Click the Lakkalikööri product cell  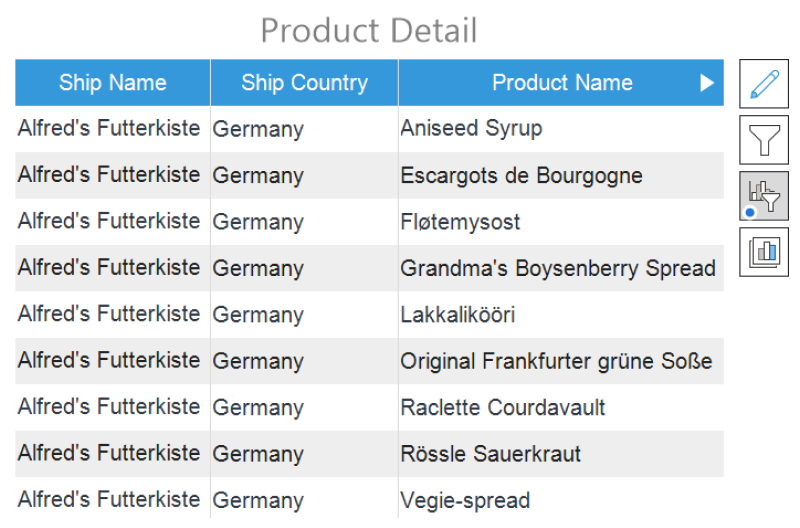[x=458, y=315]
